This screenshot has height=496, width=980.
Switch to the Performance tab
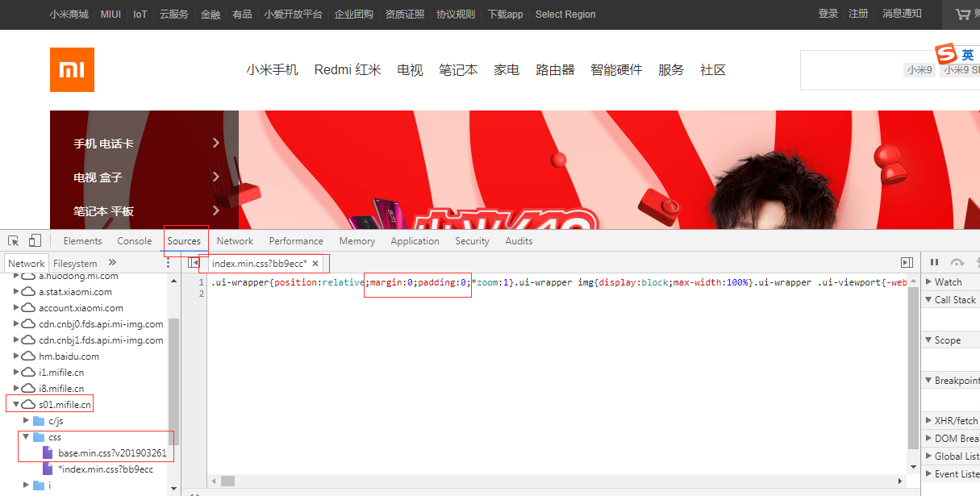pos(296,240)
